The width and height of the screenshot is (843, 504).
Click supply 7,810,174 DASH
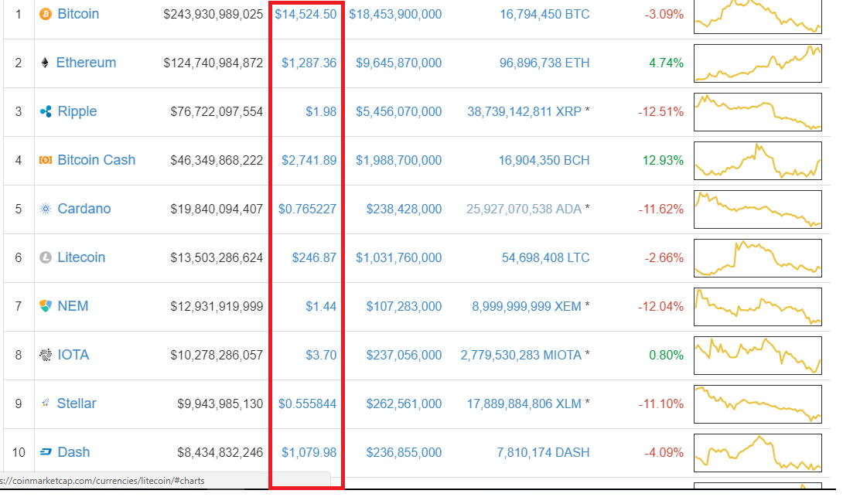pyautogui.click(x=543, y=452)
